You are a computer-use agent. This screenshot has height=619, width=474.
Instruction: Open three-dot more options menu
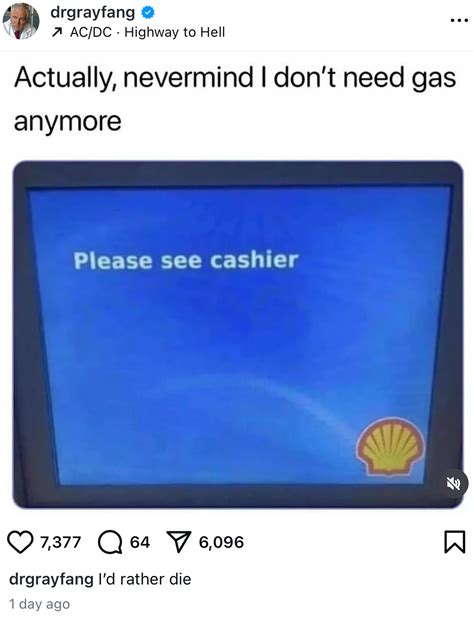tap(460, 21)
